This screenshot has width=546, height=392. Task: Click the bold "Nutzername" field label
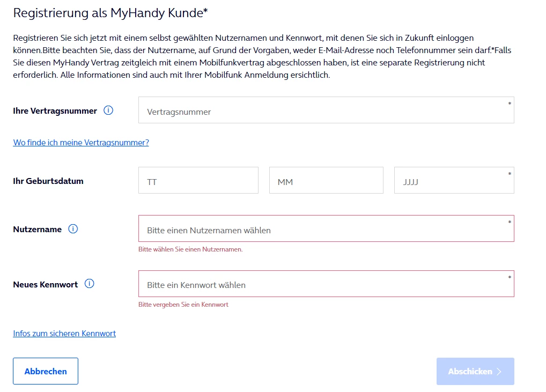click(38, 230)
